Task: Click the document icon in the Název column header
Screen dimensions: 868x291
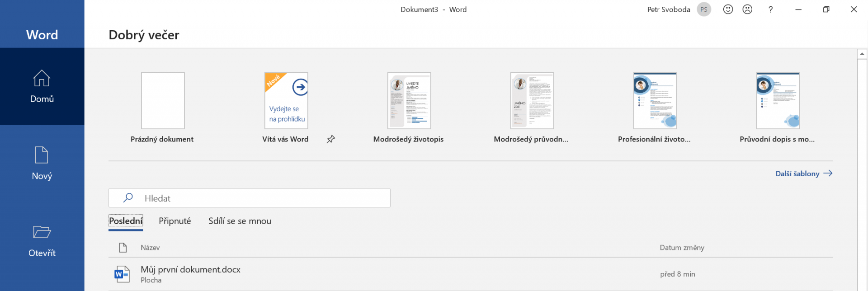Action: point(123,247)
